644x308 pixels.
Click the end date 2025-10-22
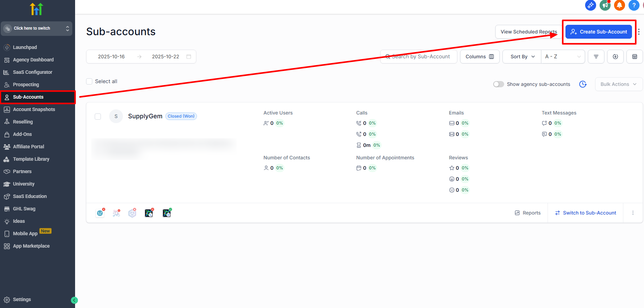pos(166,57)
